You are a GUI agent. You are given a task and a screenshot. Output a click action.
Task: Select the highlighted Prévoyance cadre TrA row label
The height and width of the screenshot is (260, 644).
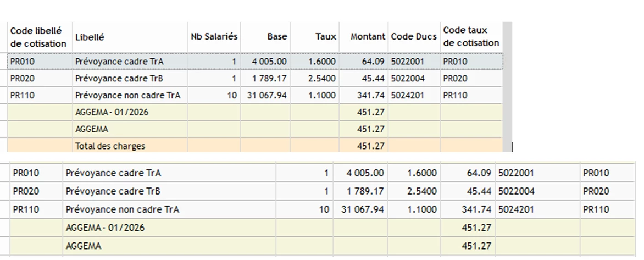tap(119, 62)
